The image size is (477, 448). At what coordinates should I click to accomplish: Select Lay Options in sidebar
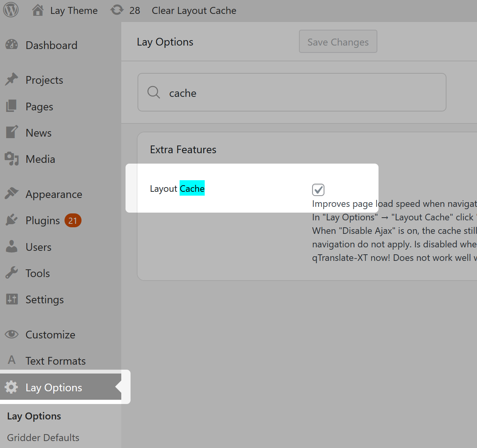click(54, 387)
